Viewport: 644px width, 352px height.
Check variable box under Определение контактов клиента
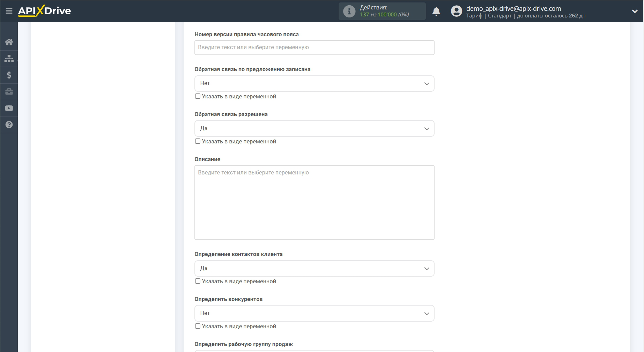click(198, 281)
